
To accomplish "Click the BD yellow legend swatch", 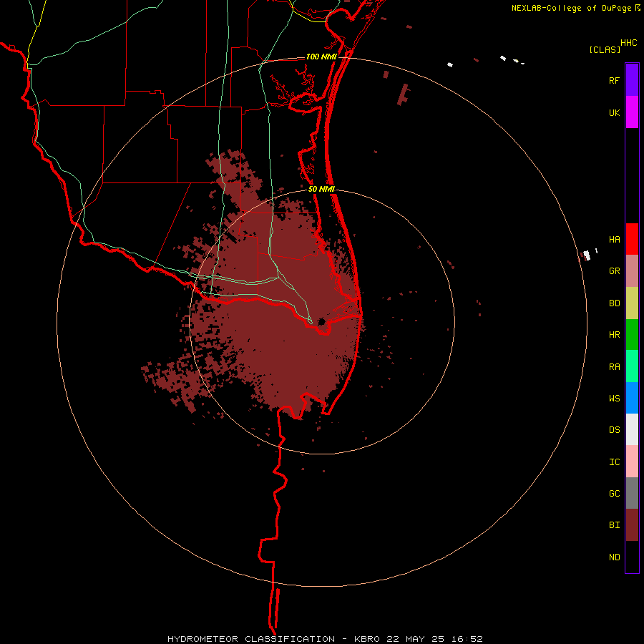I will click(x=632, y=303).
